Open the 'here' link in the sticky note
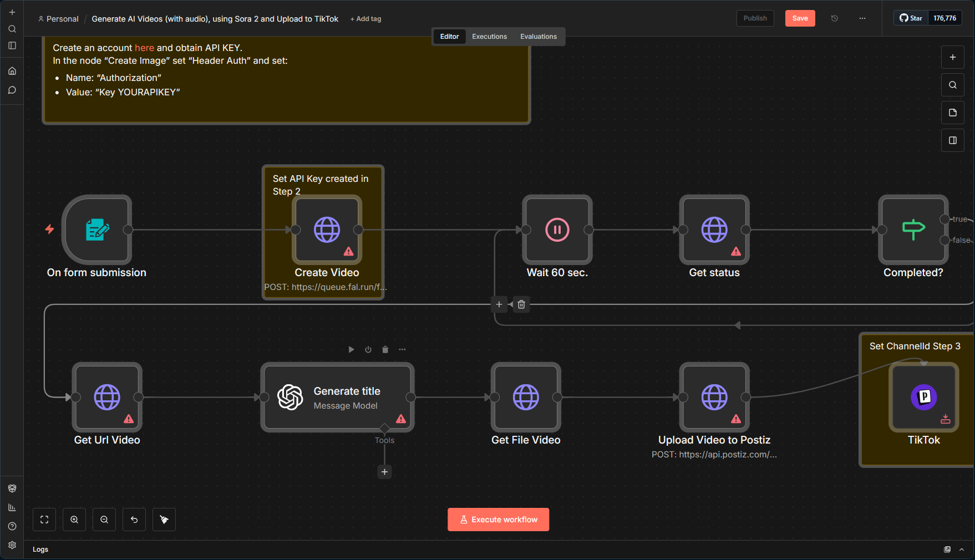The image size is (975, 560). 144,48
